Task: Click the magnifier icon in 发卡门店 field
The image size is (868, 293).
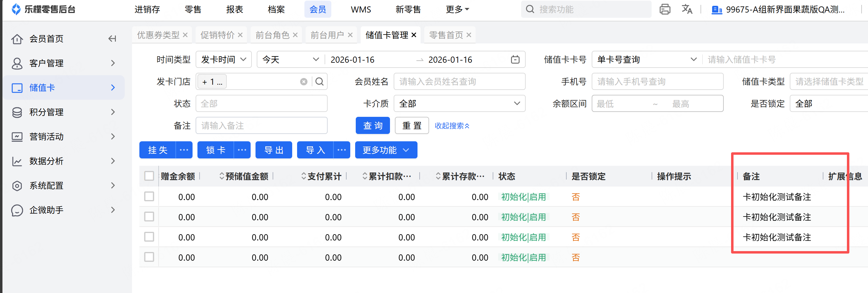Action: click(319, 82)
